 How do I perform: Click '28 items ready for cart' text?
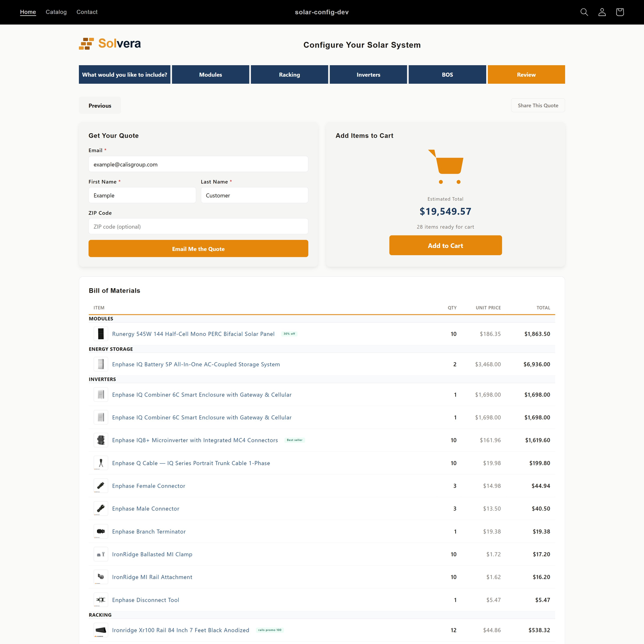[446, 227]
